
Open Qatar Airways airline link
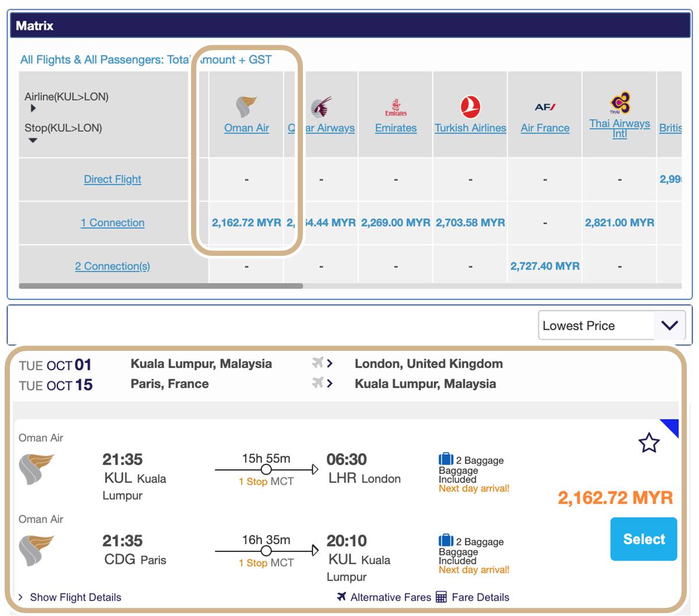tap(321, 128)
